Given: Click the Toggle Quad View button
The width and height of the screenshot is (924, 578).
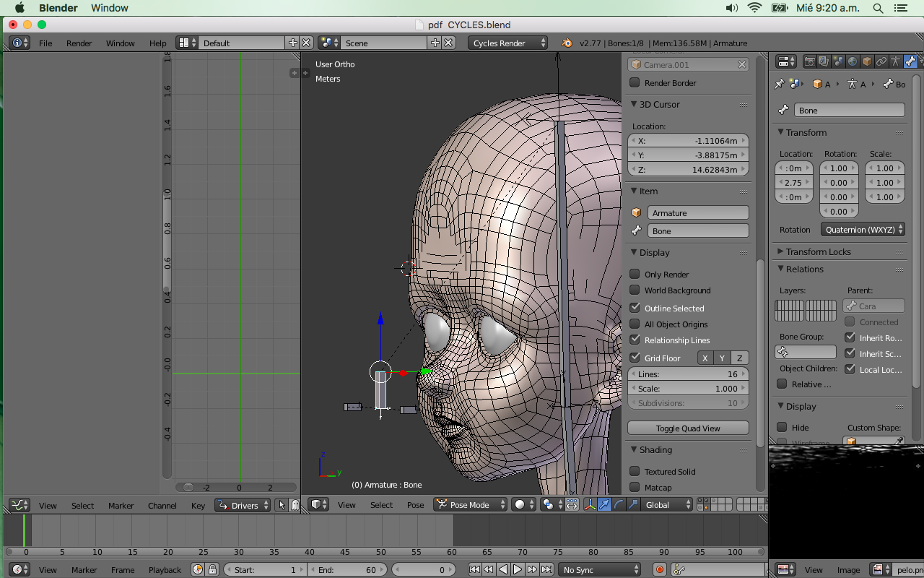Looking at the screenshot, I should [688, 428].
